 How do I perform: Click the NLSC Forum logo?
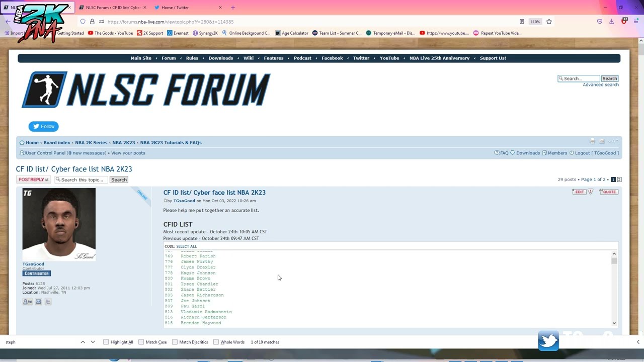(x=146, y=89)
